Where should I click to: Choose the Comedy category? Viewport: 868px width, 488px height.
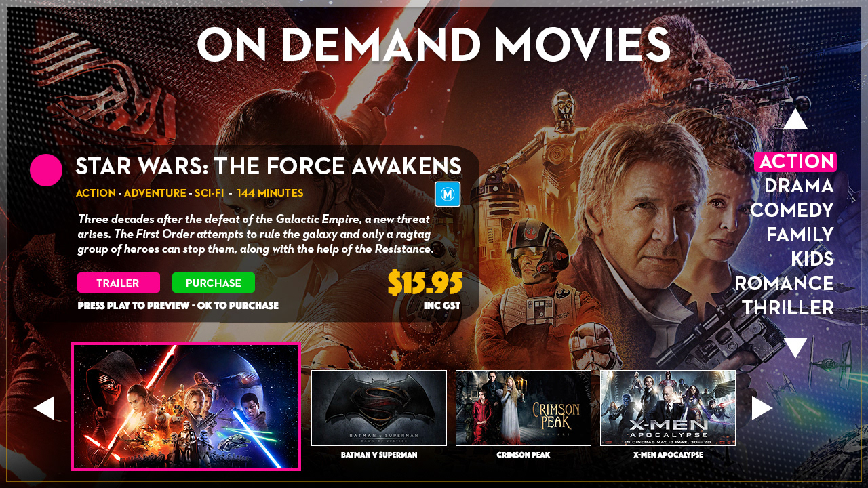792,210
